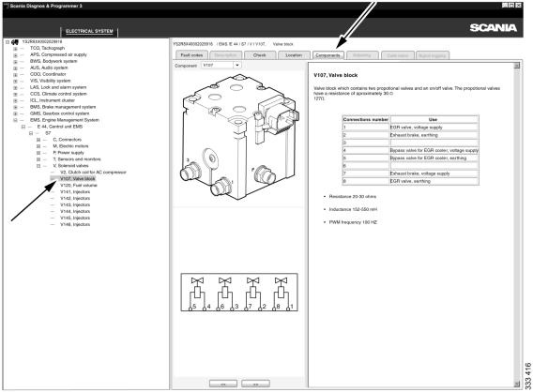Switch to the Check tab
Screen dimensions: 533x392
[x=260, y=55]
